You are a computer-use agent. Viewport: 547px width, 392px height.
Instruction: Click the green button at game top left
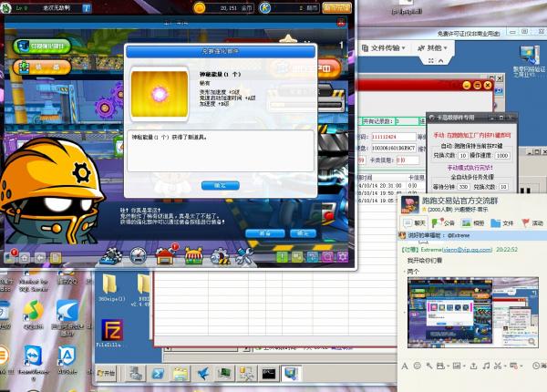point(42,46)
